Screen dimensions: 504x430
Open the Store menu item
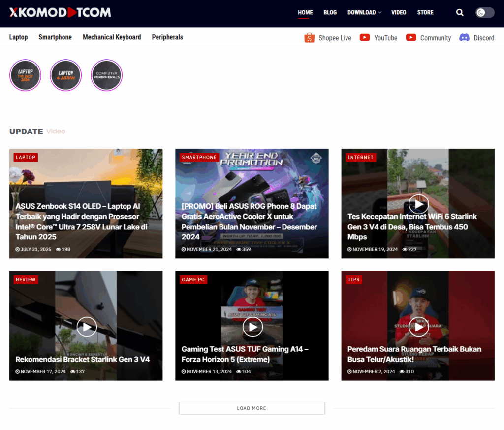(425, 13)
